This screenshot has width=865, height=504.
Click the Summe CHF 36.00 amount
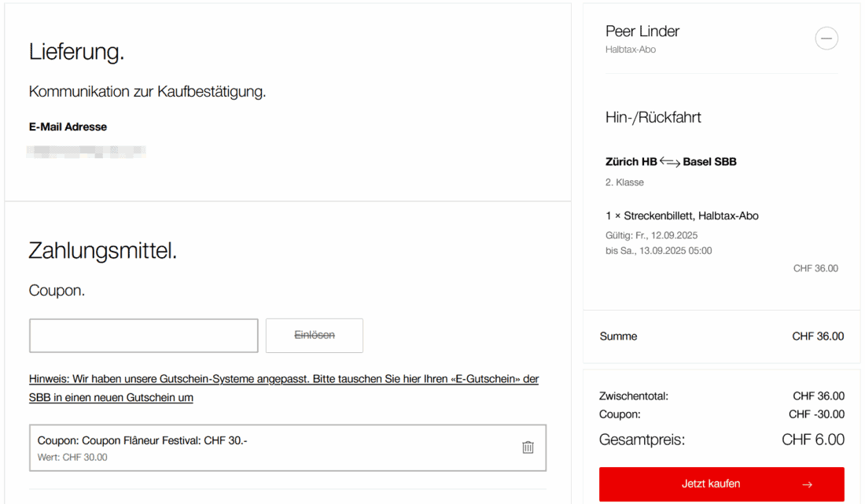[x=817, y=337]
